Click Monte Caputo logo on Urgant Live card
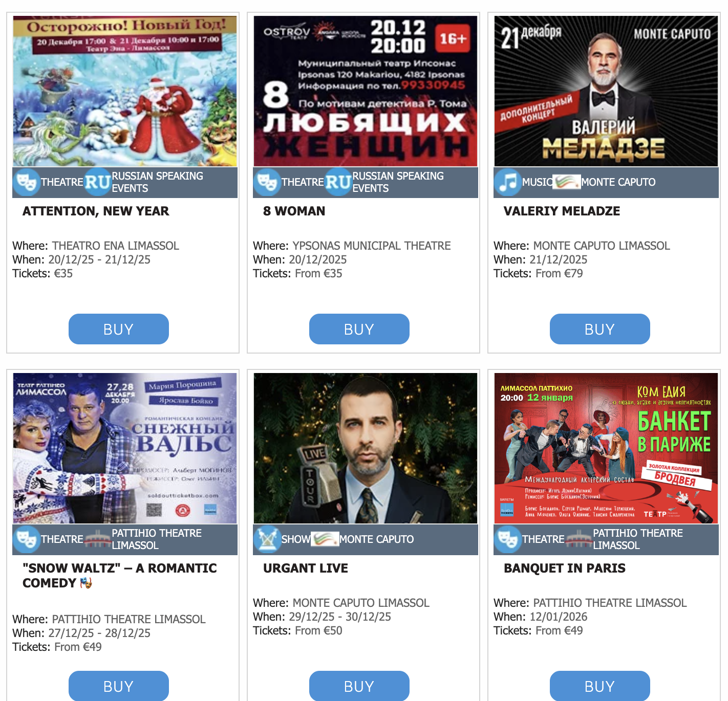 325,539
